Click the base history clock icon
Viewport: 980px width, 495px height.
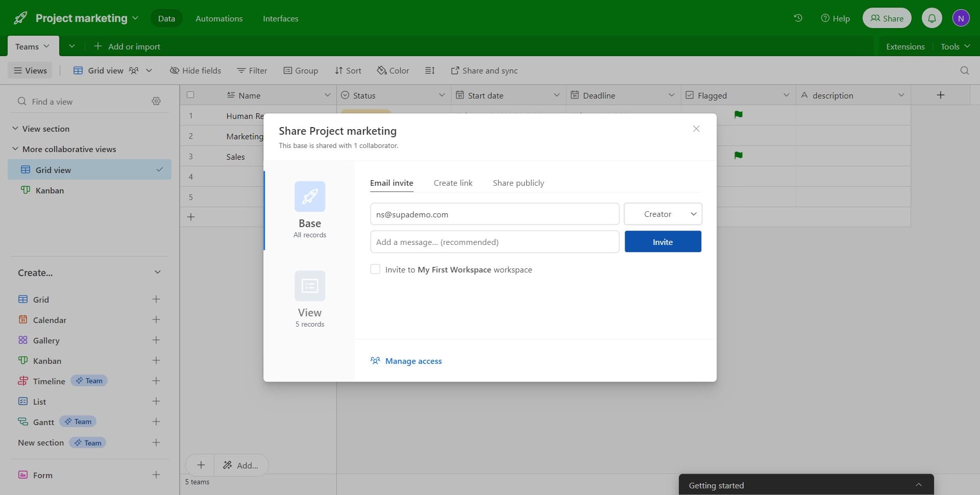(x=798, y=18)
